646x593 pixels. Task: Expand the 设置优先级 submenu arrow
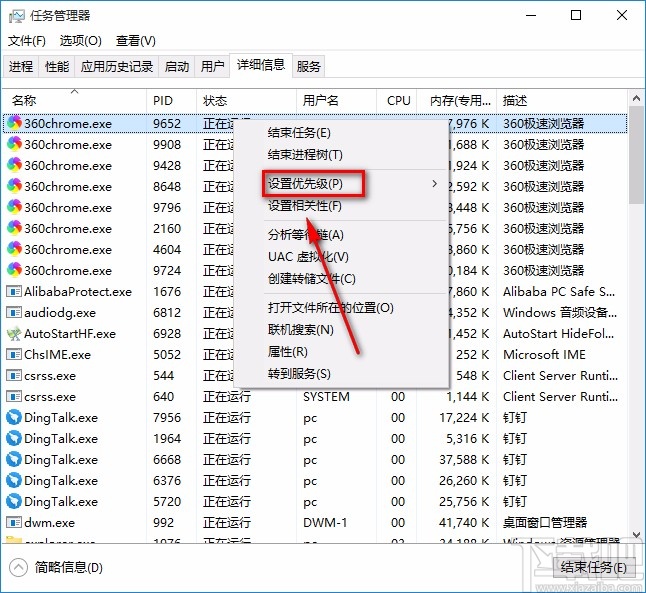(434, 183)
